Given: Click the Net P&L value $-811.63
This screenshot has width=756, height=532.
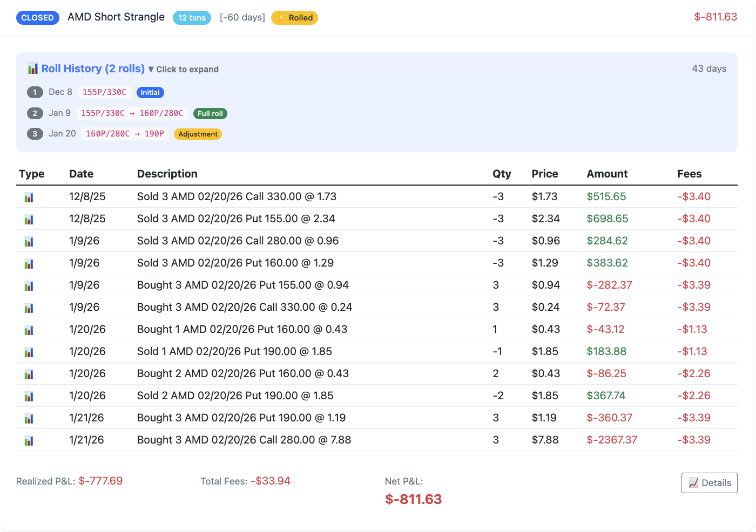Looking at the screenshot, I should (x=413, y=499).
